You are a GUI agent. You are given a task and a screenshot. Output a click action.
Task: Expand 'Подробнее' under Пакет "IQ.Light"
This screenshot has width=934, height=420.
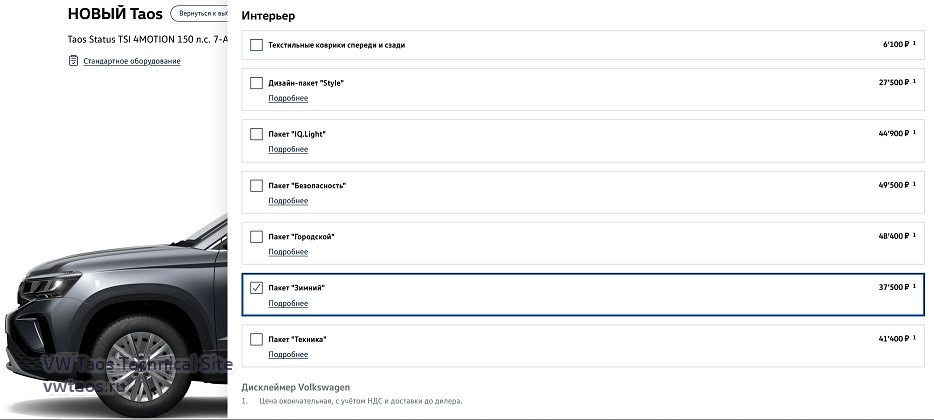coord(288,149)
